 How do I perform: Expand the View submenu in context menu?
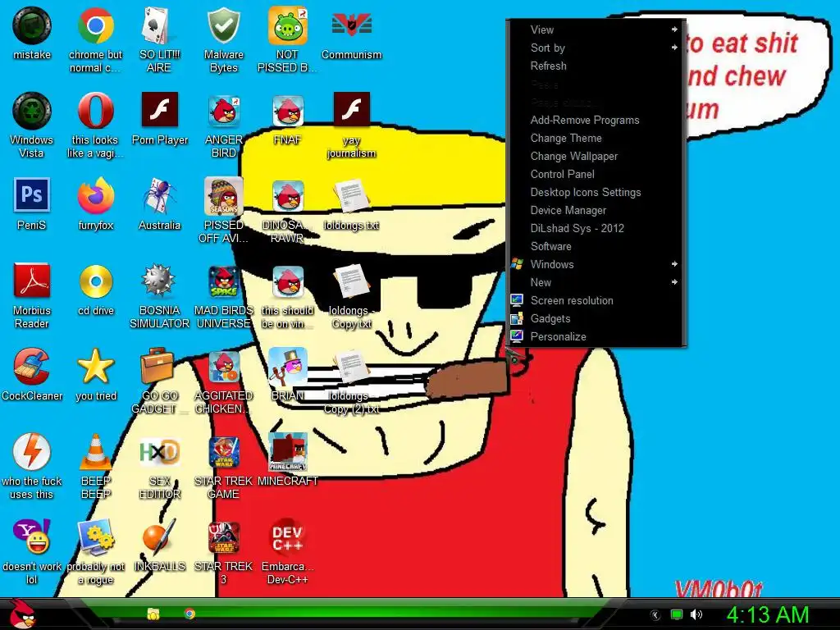(x=596, y=30)
